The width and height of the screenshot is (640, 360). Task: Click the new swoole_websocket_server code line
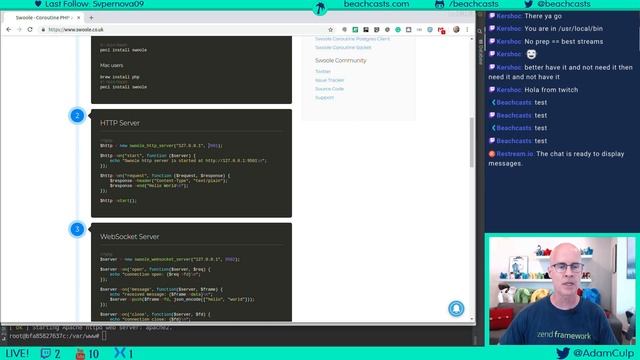170,259
